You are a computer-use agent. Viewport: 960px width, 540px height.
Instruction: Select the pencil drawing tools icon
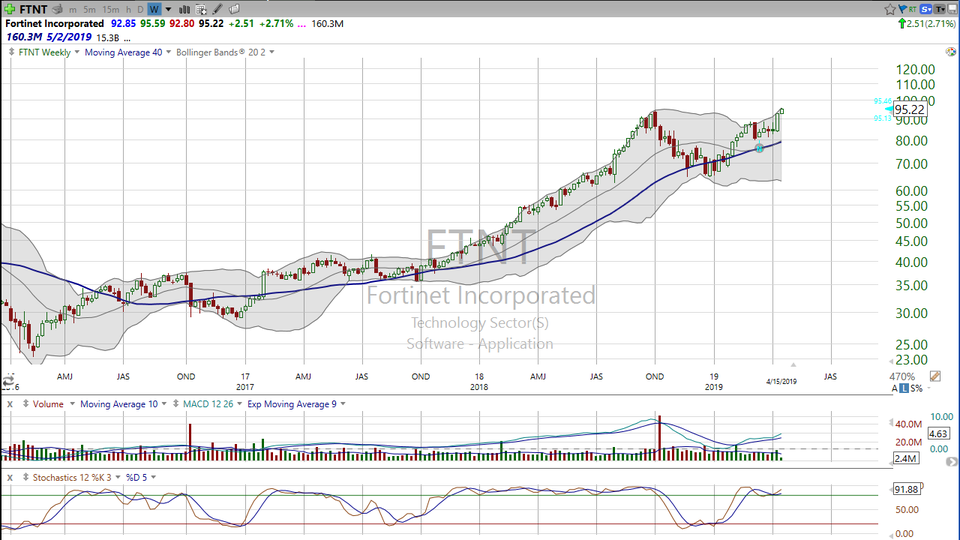click(x=217, y=9)
